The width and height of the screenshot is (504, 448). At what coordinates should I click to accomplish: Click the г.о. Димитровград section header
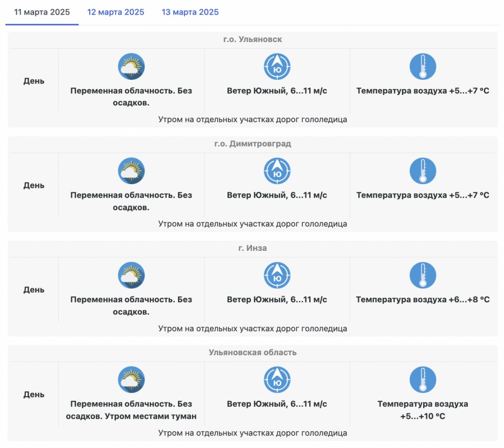(x=253, y=144)
